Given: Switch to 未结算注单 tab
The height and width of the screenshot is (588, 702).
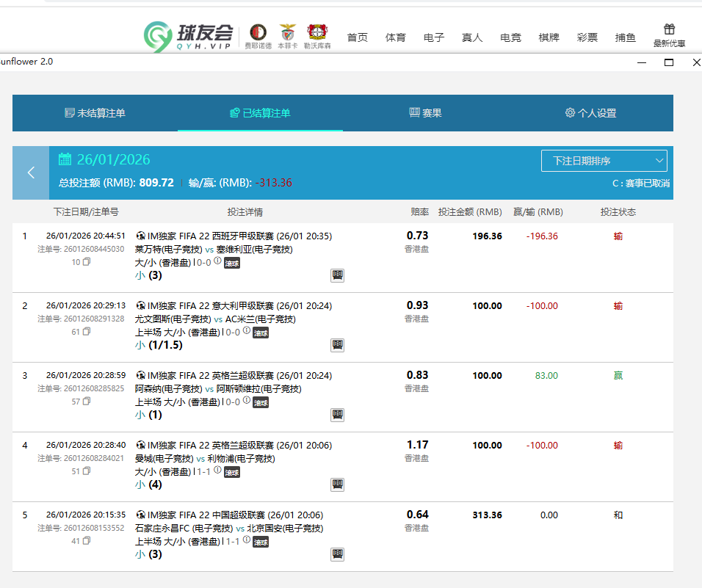Looking at the screenshot, I should [x=95, y=113].
